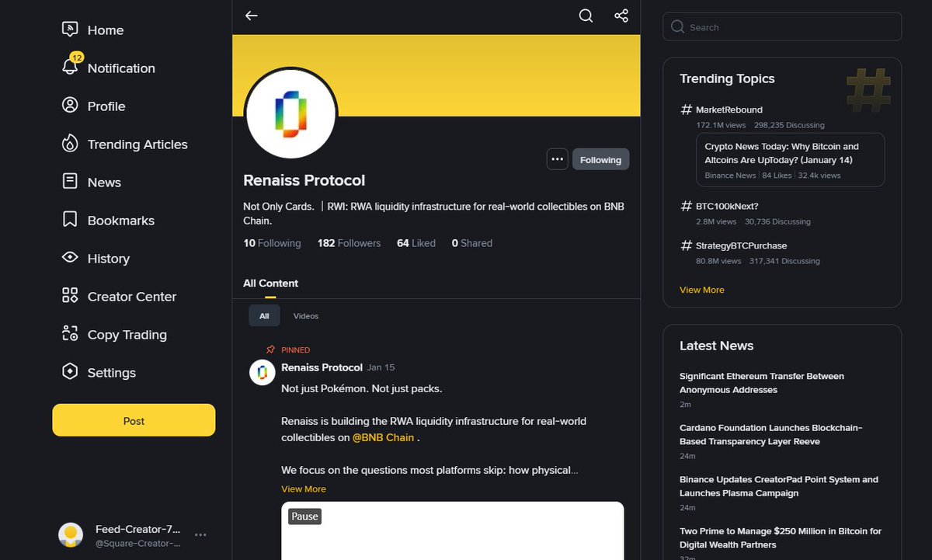Click the Latest News heading
The width and height of the screenshot is (932, 560).
716,346
